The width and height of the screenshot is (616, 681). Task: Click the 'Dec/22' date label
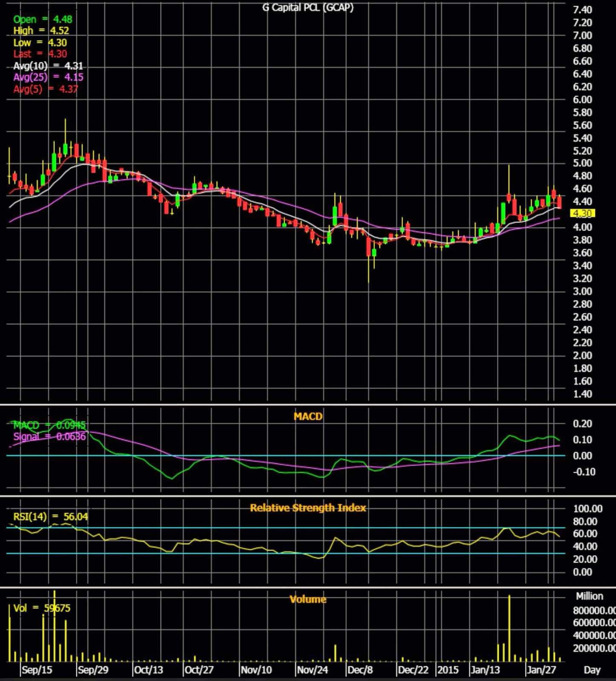[413, 670]
